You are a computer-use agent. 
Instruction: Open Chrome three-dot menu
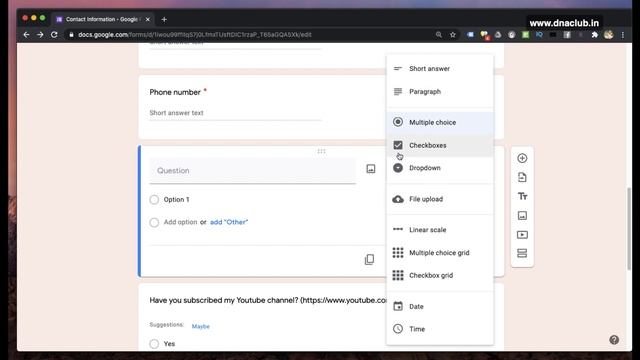click(x=623, y=35)
